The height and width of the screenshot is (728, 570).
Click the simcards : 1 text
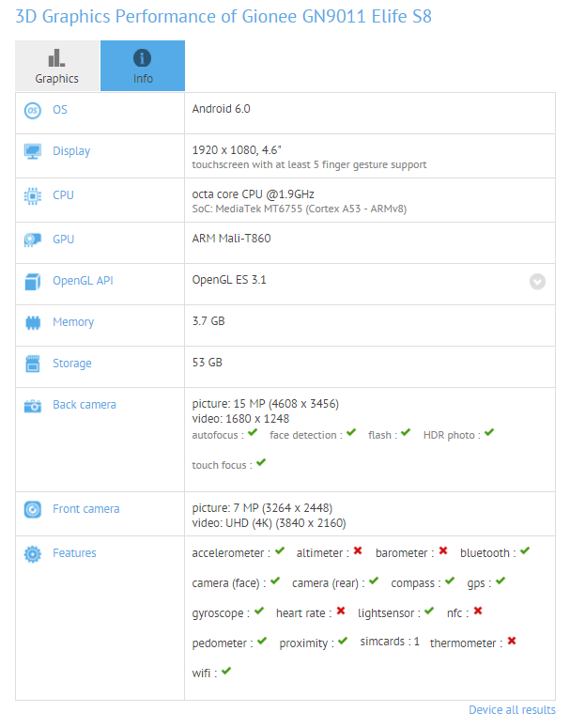pyautogui.click(x=390, y=642)
